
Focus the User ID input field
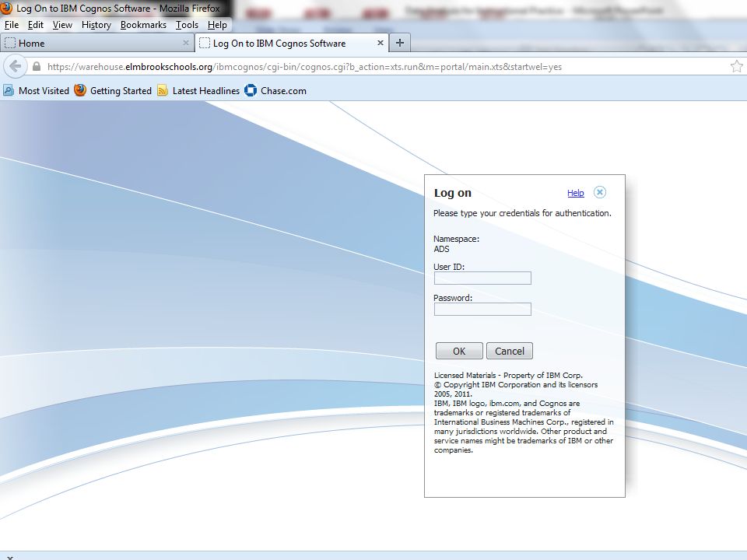click(482, 278)
